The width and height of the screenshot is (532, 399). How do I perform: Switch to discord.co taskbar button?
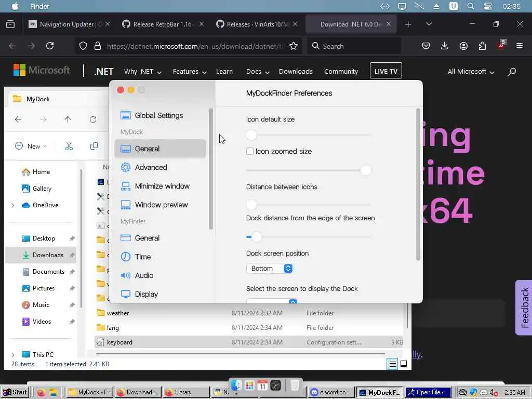coord(331,392)
